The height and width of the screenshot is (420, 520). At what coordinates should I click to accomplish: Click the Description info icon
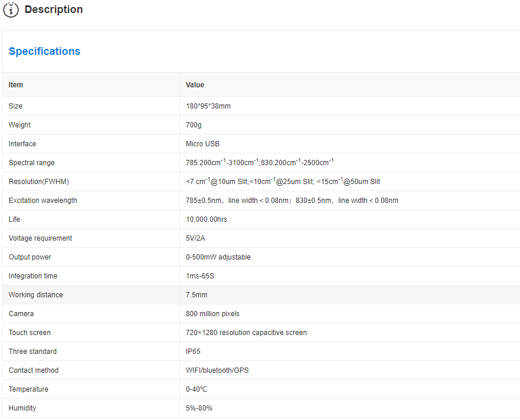tap(11, 10)
